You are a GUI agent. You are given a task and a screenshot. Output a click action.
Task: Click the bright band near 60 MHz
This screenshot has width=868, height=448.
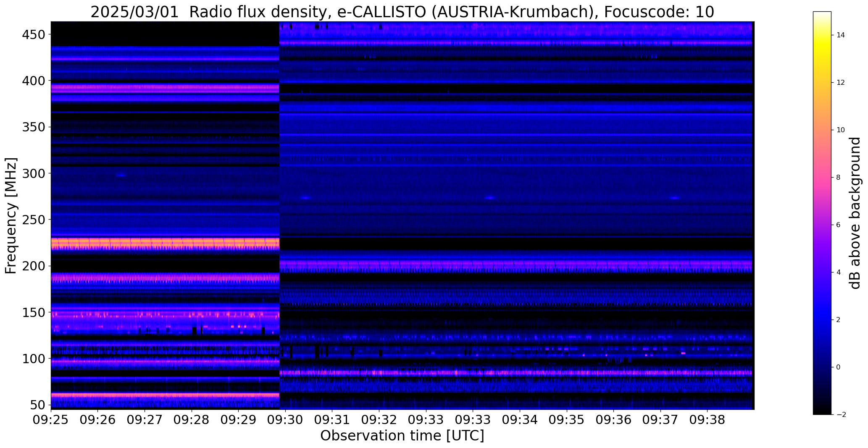165,395
